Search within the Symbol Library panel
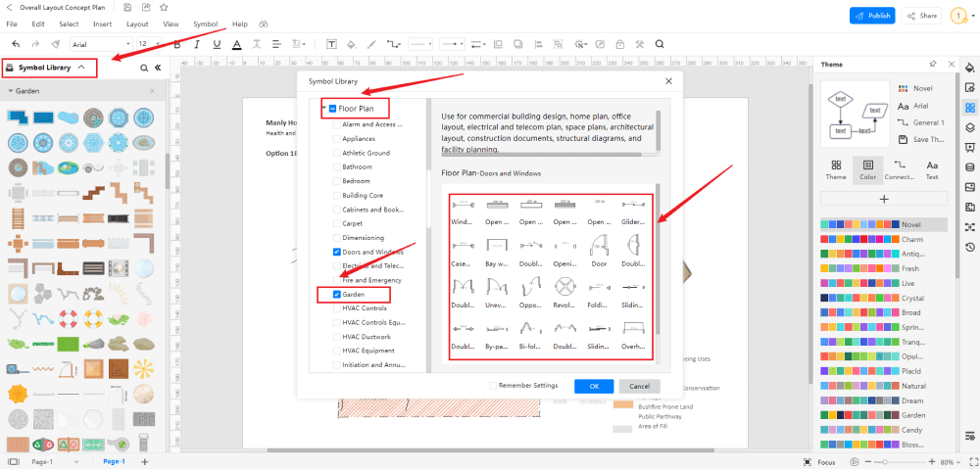 144,68
